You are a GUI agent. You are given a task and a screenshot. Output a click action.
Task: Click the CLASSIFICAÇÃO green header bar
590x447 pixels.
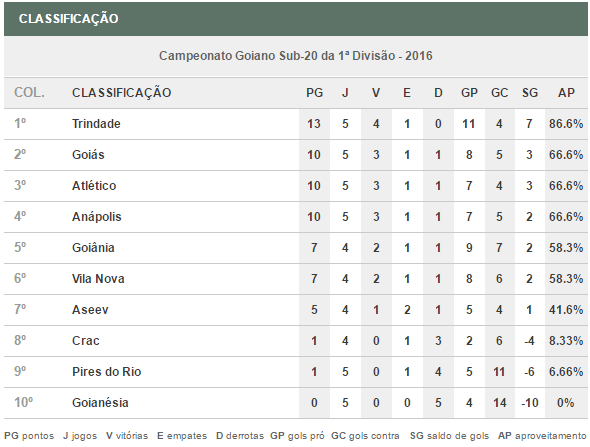296,19
